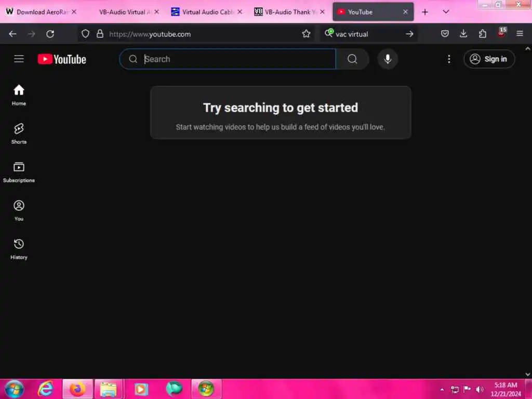Bookmark this page with the star
Screen dimensions: 532x399
click(306, 34)
